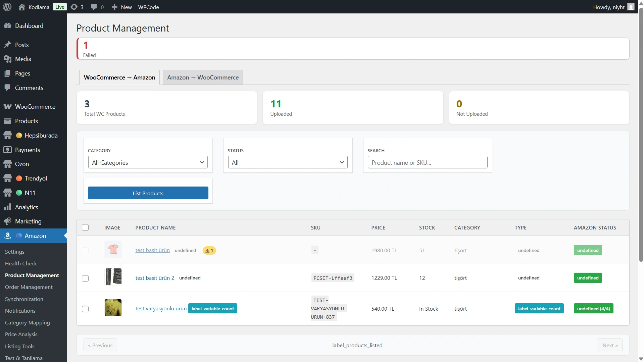
Task: Open the test varyasyonlu ürün product link
Action: point(161,309)
